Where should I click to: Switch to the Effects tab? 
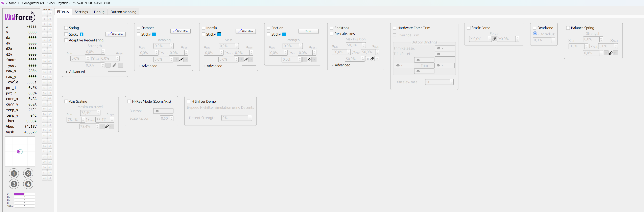[x=63, y=12]
